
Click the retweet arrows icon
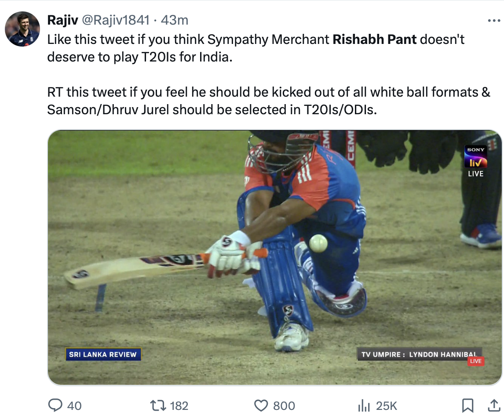pyautogui.click(x=158, y=405)
